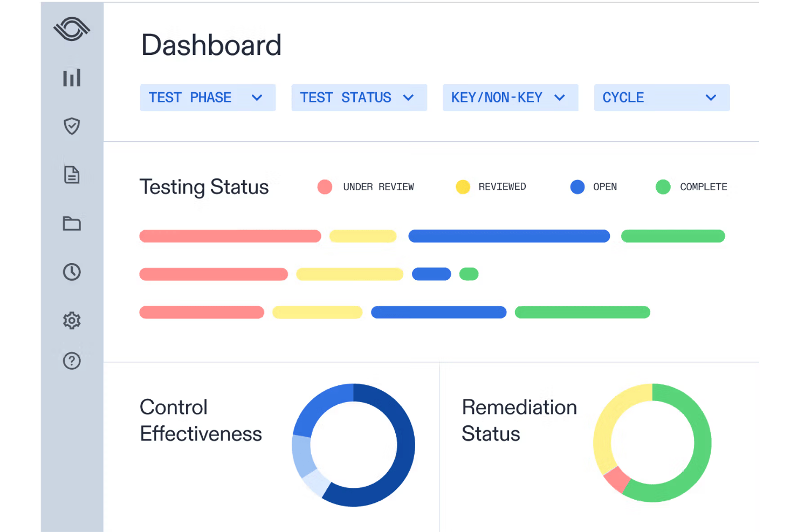Click the third row's green Complete bar
The width and height of the screenshot is (798, 532).
pyautogui.click(x=582, y=313)
